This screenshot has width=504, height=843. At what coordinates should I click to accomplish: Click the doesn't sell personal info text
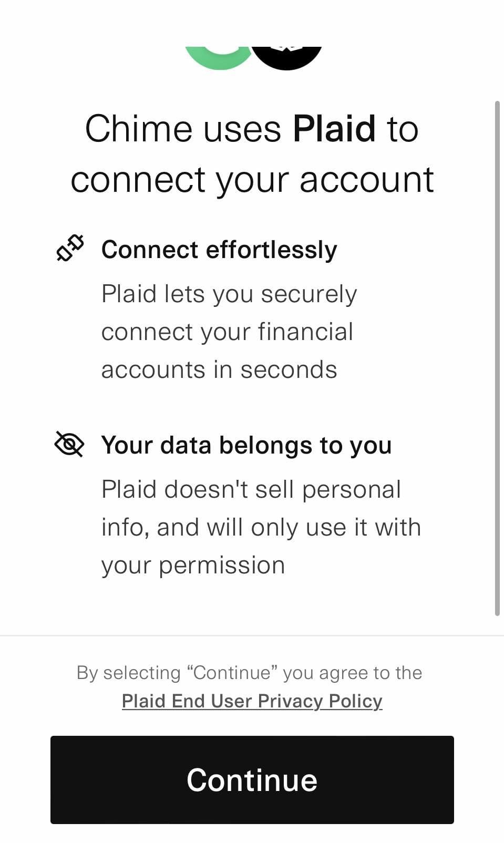tap(260, 526)
